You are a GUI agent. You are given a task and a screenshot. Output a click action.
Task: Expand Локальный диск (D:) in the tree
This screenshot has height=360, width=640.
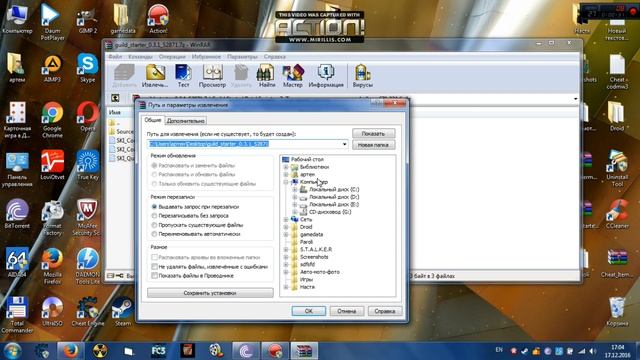click(x=295, y=197)
